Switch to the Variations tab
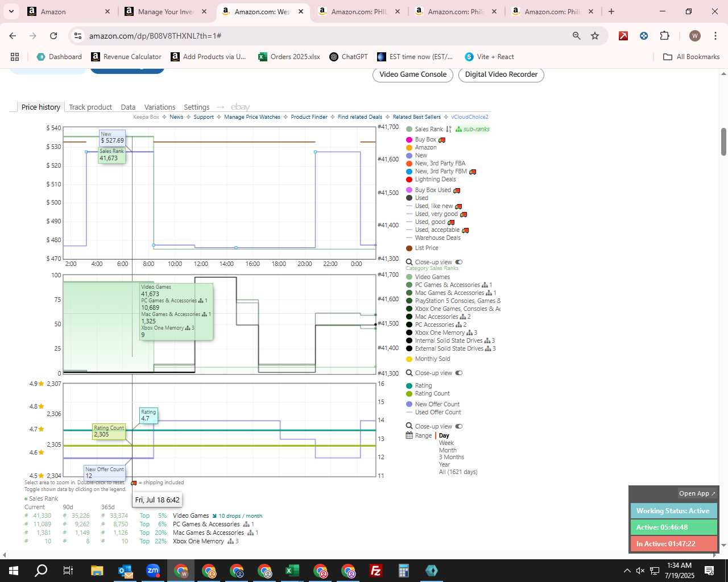Viewport: 728px width, 582px height. pos(160,107)
